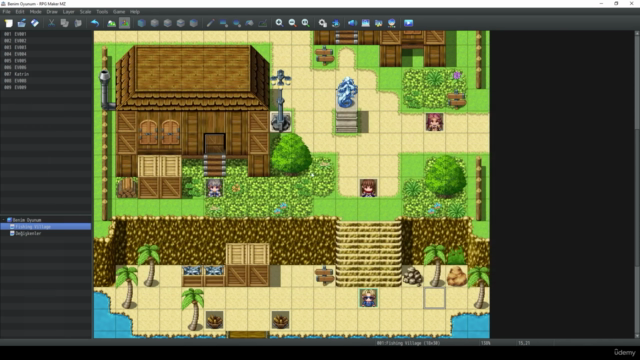
Task: Select the Fishing Village map in the tree
Action: pos(33,227)
